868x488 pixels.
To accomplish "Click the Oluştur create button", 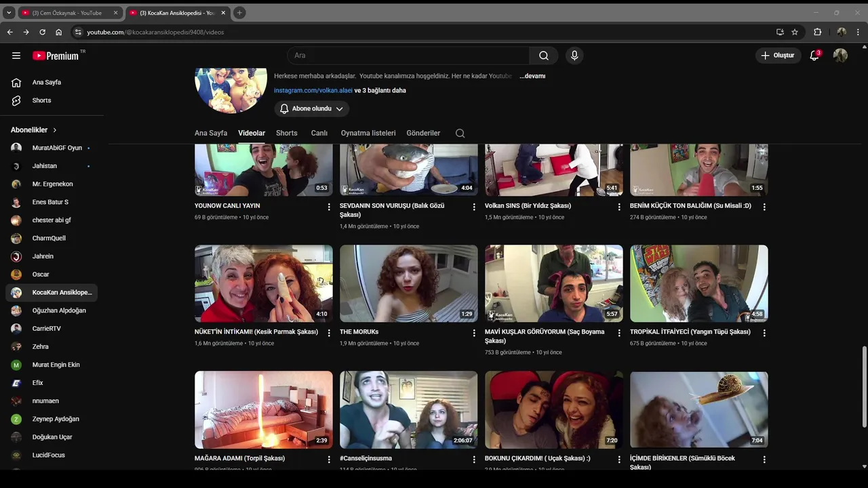I will pyautogui.click(x=778, y=56).
